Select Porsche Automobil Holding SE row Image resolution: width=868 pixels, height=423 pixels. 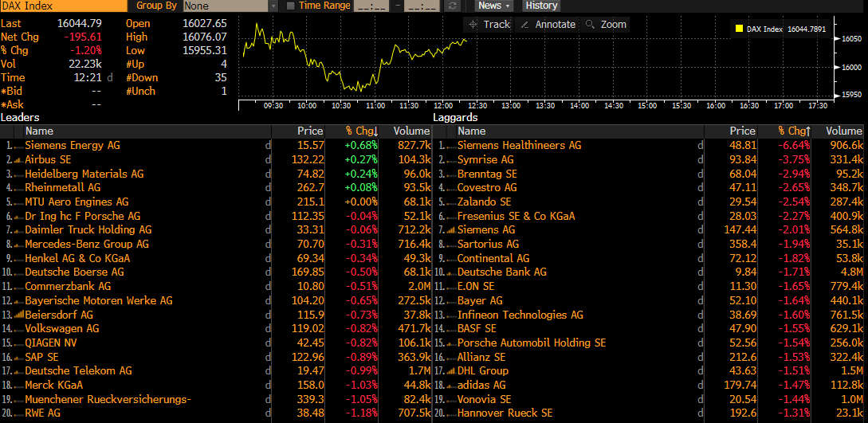coord(649,343)
